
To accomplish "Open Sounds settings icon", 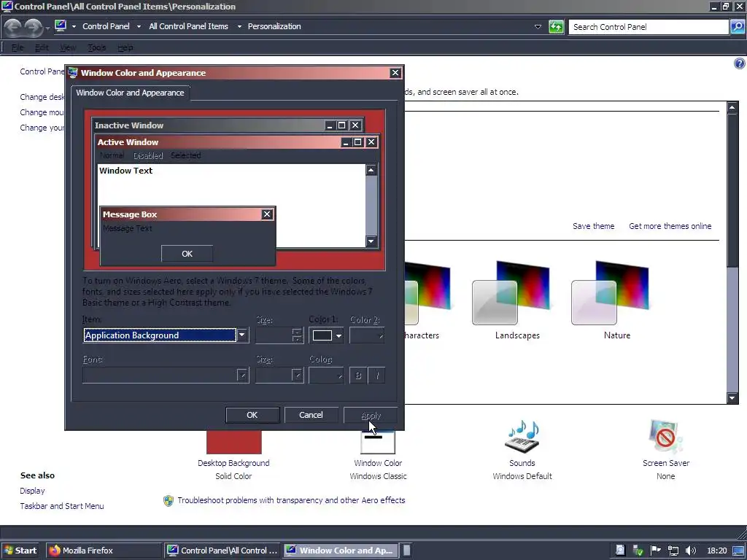I will pos(522,437).
